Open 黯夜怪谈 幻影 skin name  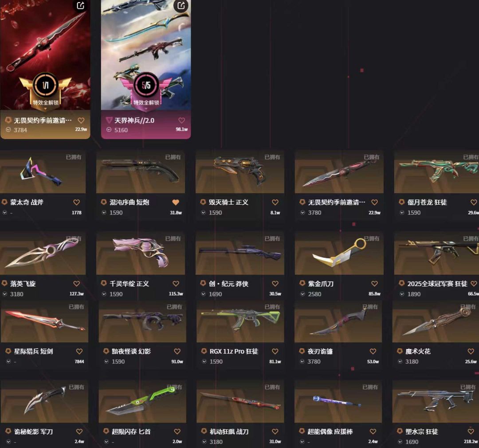(131, 351)
